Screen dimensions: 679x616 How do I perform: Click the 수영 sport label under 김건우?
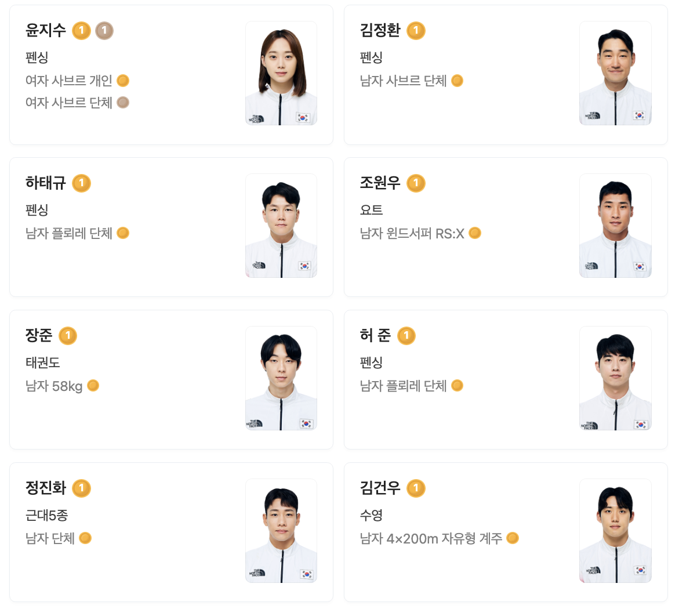click(370, 515)
